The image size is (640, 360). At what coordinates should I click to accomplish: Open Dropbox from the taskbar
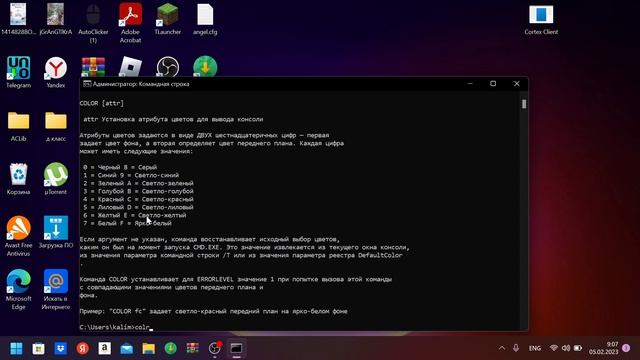click(x=60, y=348)
